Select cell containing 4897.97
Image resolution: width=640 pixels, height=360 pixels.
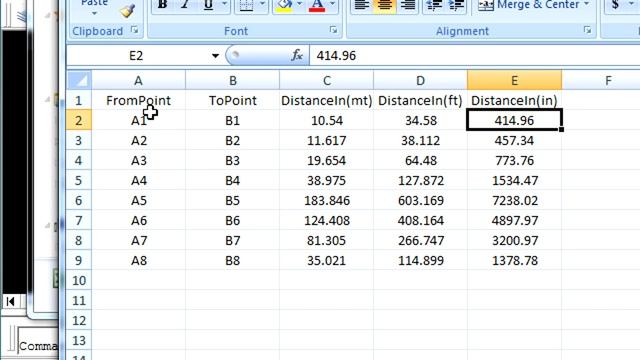(x=514, y=220)
